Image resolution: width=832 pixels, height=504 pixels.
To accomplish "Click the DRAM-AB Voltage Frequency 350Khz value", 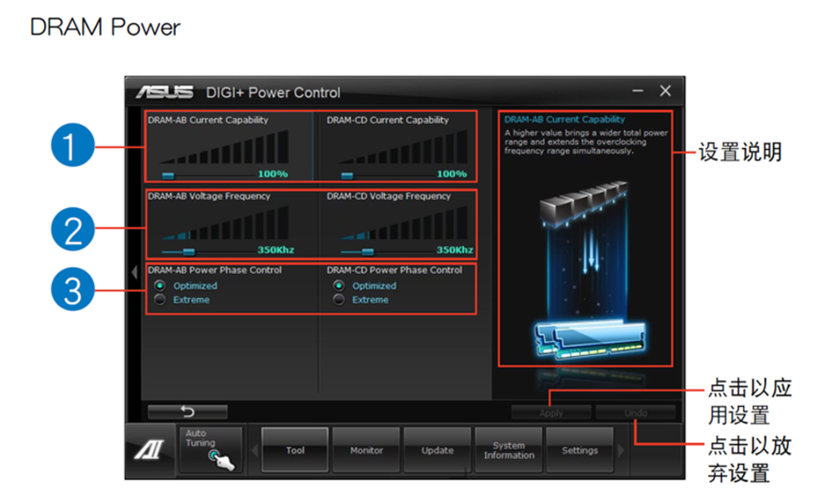I will (x=275, y=250).
